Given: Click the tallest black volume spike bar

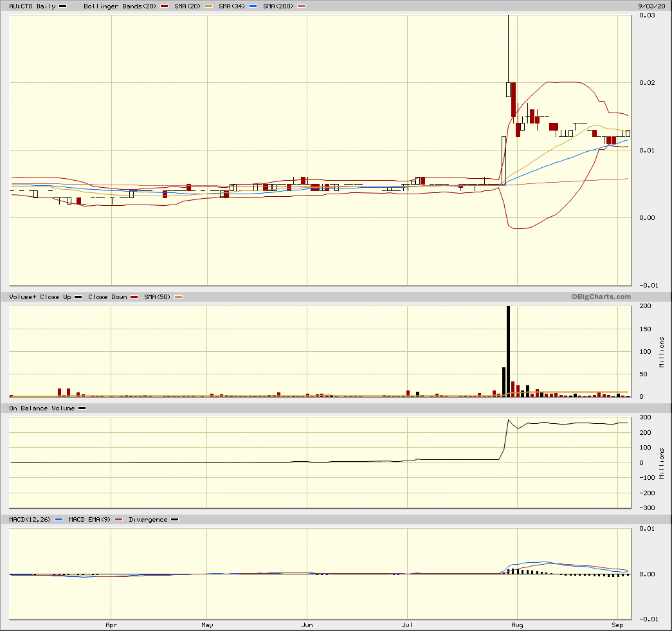Looking at the screenshot, I should [508, 351].
